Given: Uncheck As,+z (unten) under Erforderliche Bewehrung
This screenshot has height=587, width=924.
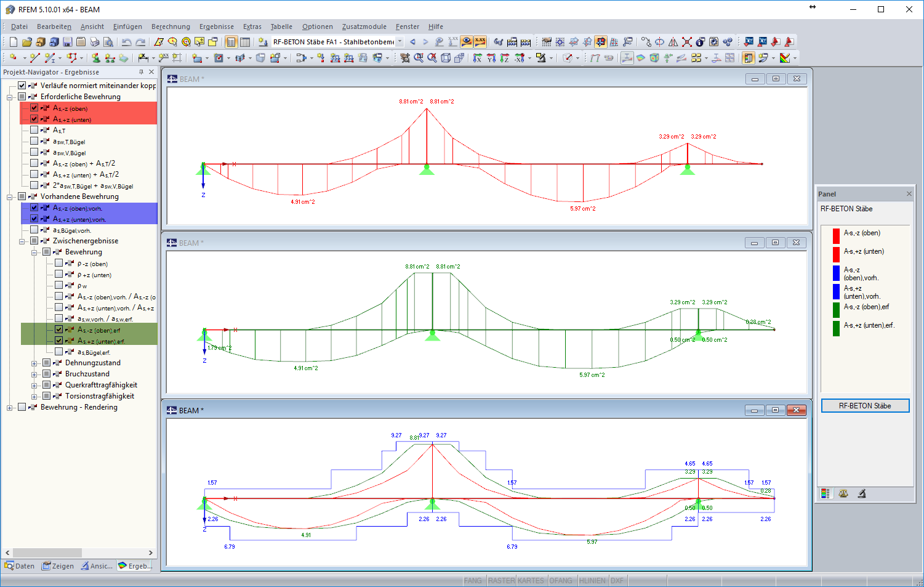Looking at the screenshot, I should point(34,119).
